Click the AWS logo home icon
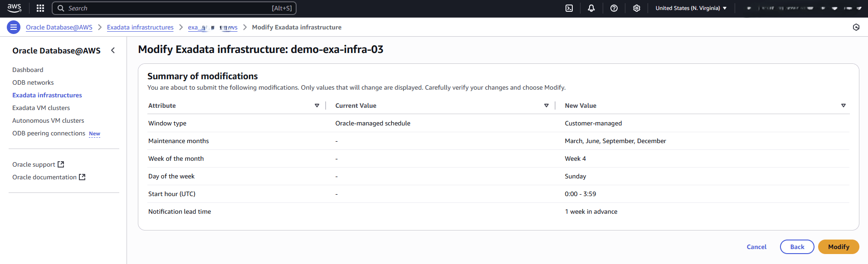This screenshot has width=868, height=264. pos(14,8)
